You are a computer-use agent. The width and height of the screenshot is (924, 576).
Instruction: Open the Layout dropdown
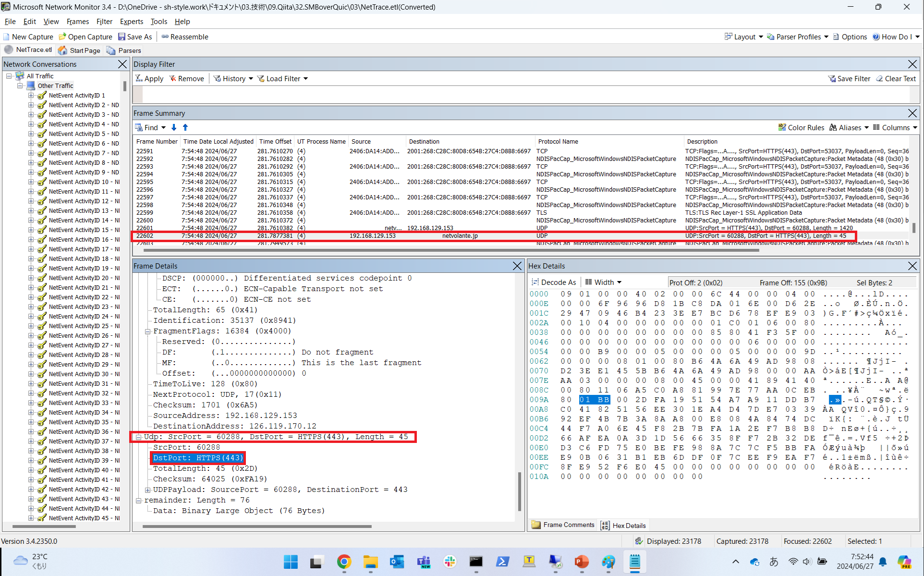tap(744, 37)
